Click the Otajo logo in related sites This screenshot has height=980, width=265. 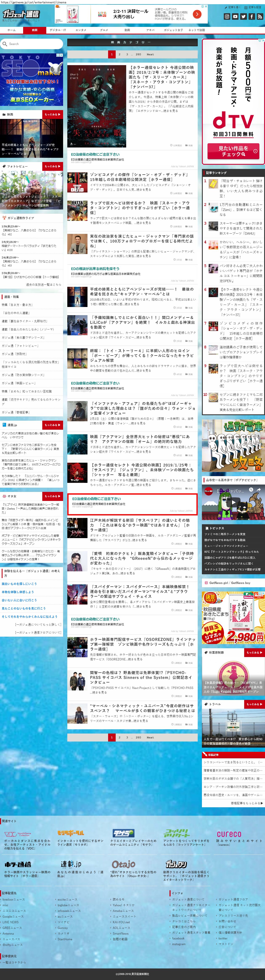pos(124,864)
